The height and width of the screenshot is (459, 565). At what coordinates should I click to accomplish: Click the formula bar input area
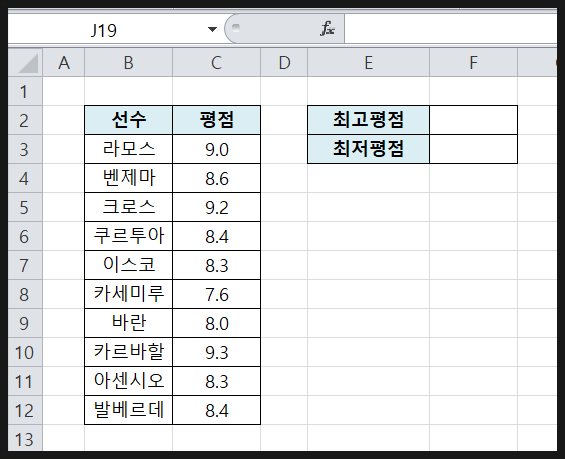coord(450,29)
